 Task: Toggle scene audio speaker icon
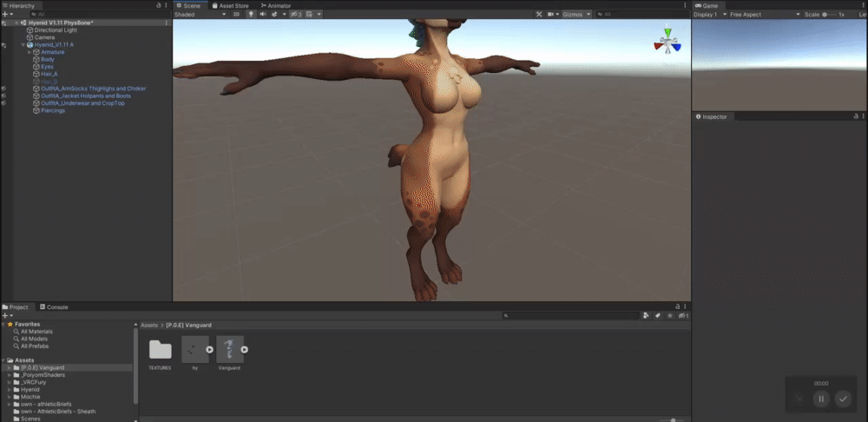click(262, 15)
